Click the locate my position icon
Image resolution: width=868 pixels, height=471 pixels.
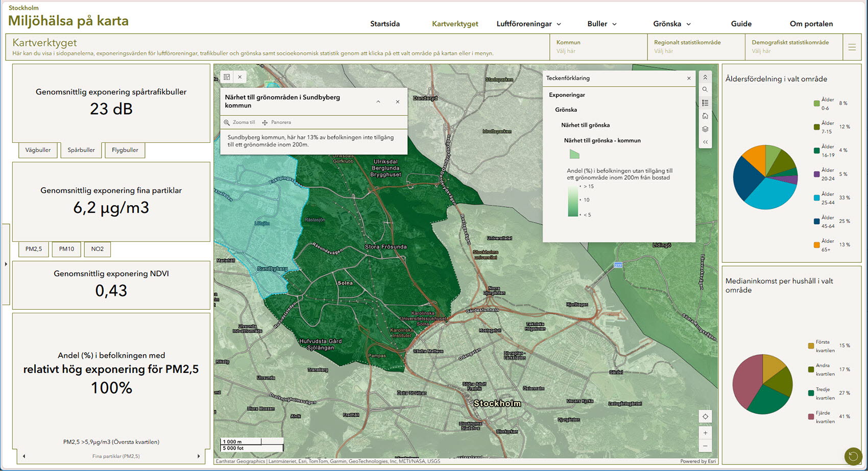coord(705,416)
